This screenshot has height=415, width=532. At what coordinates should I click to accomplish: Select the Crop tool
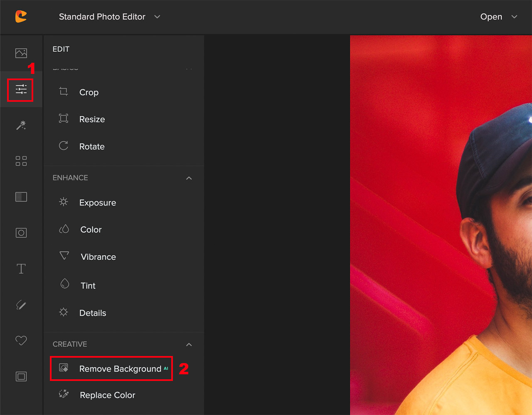(x=89, y=92)
